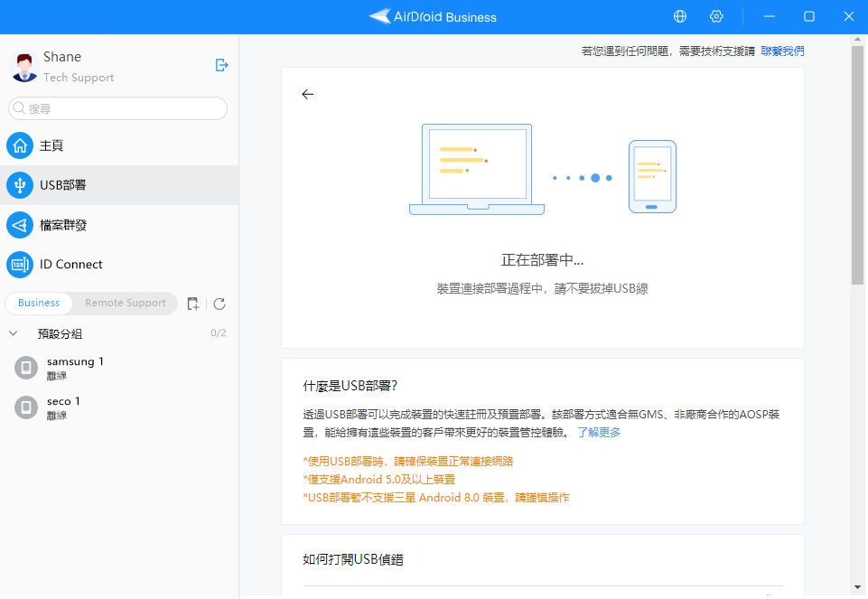Click the 0/2 device count
Image resolution: width=868 pixels, height=599 pixels.
(218, 332)
